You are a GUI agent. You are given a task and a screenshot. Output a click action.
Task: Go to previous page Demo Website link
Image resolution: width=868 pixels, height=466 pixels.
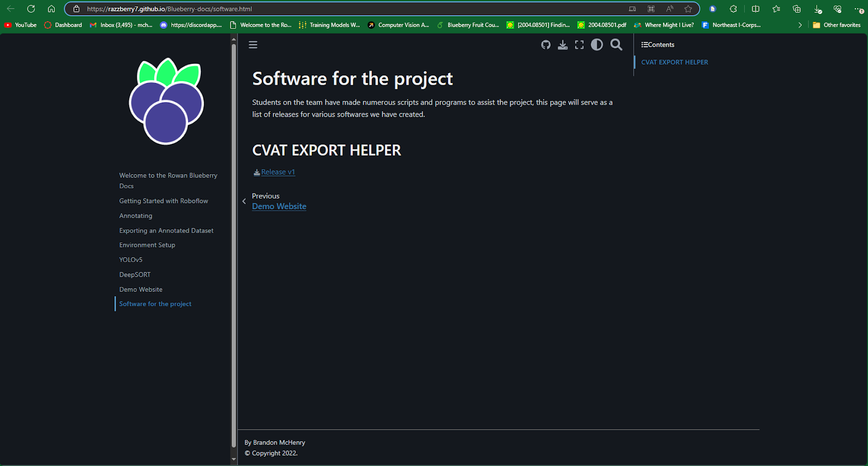pyautogui.click(x=279, y=206)
